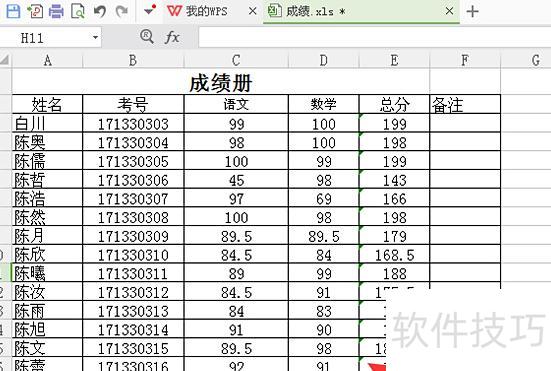
Task: Click exam number 171330309
Action: 133,235
